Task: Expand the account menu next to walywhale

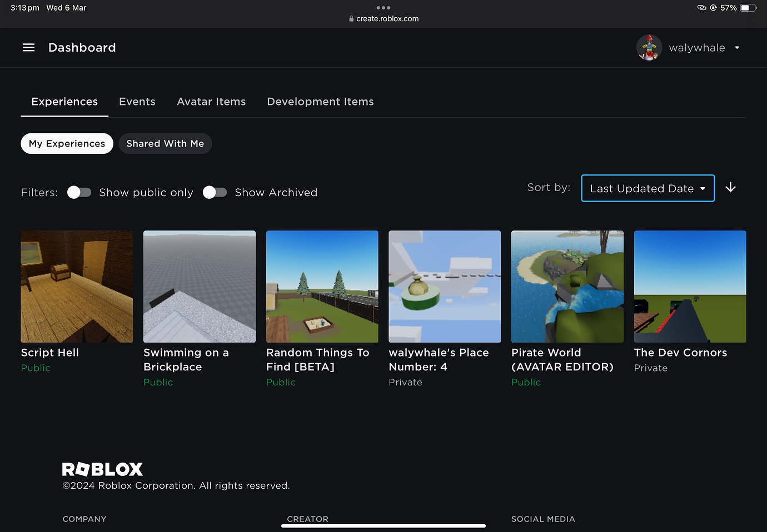Action: (x=737, y=47)
